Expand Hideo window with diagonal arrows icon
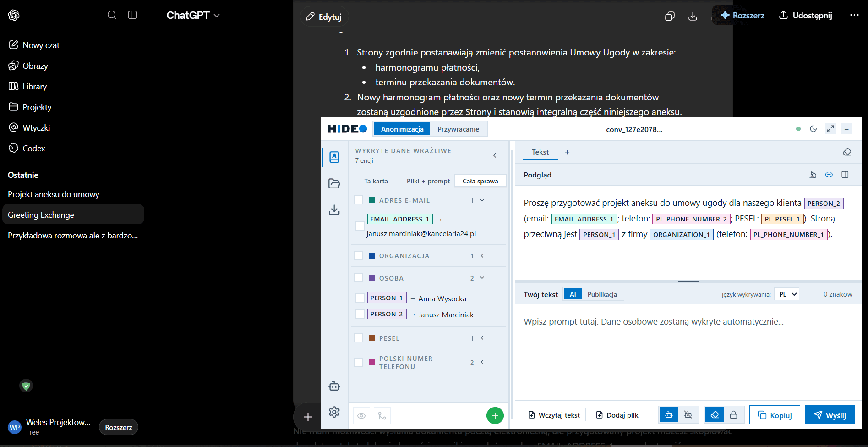This screenshot has width=868, height=447. [830, 129]
